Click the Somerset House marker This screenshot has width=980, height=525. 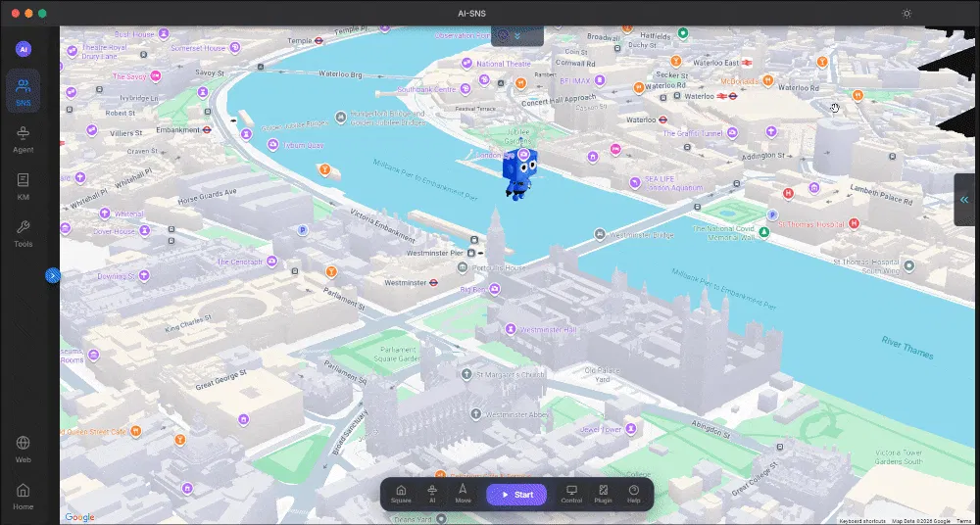click(235, 47)
